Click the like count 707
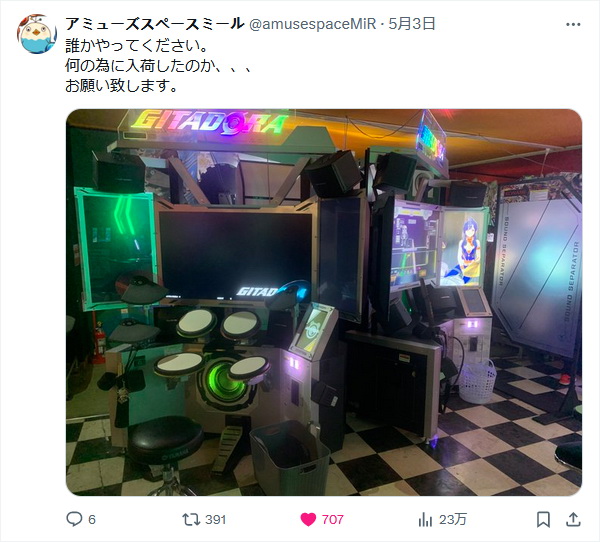 pyautogui.click(x=333, y=519)
